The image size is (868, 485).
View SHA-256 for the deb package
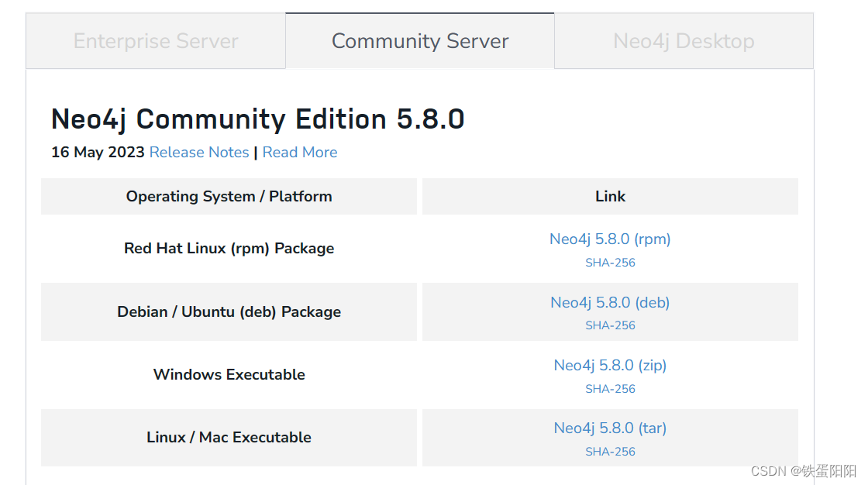(610, 325)
